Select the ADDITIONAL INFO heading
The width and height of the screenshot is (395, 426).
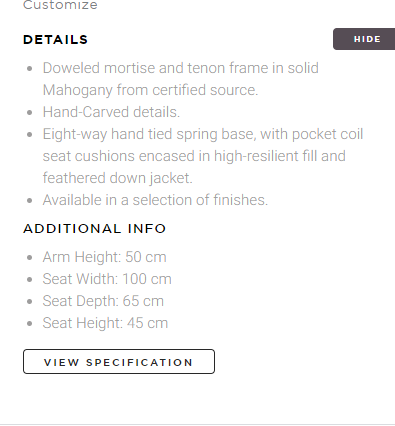tap(95, 229)
